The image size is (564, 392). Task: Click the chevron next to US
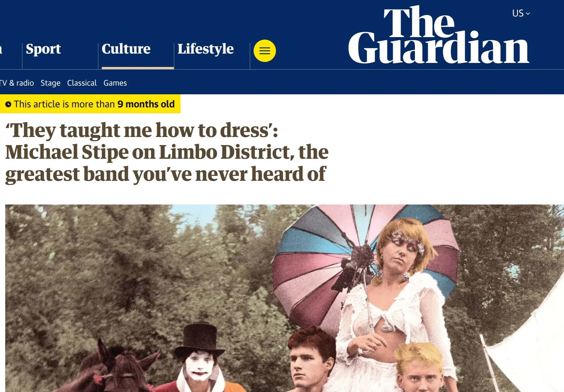coord(528,13)
